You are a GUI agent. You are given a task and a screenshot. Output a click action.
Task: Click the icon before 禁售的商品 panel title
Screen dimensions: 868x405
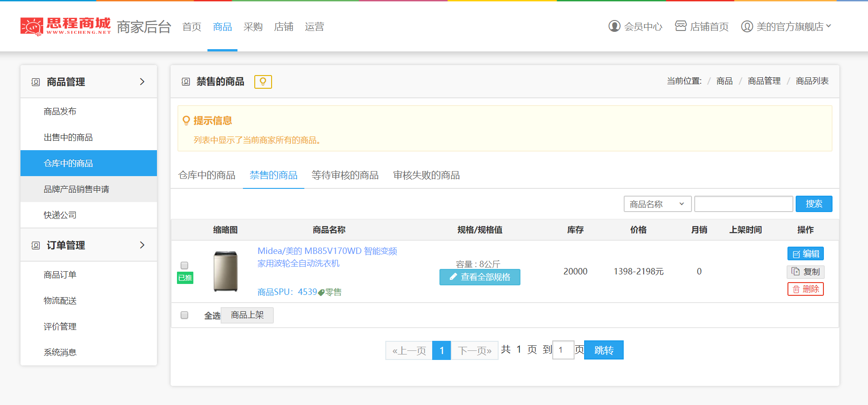click(x=186, y=82)
